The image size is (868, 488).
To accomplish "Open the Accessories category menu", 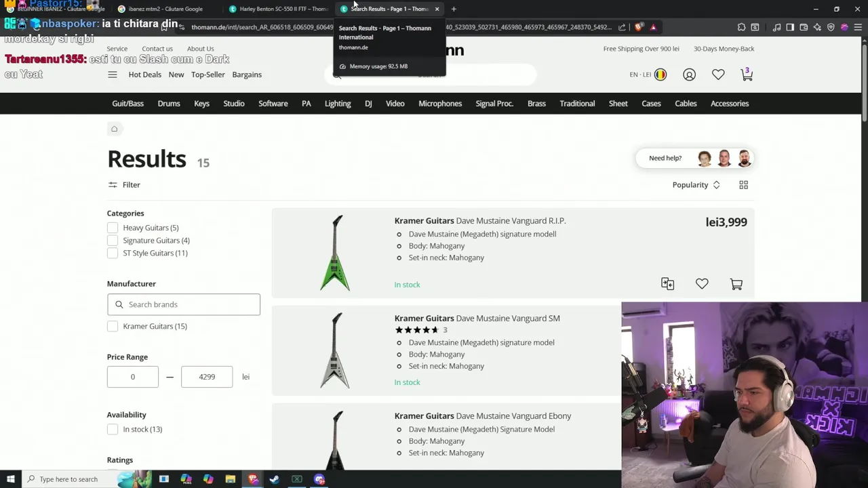I will point(730,104).
